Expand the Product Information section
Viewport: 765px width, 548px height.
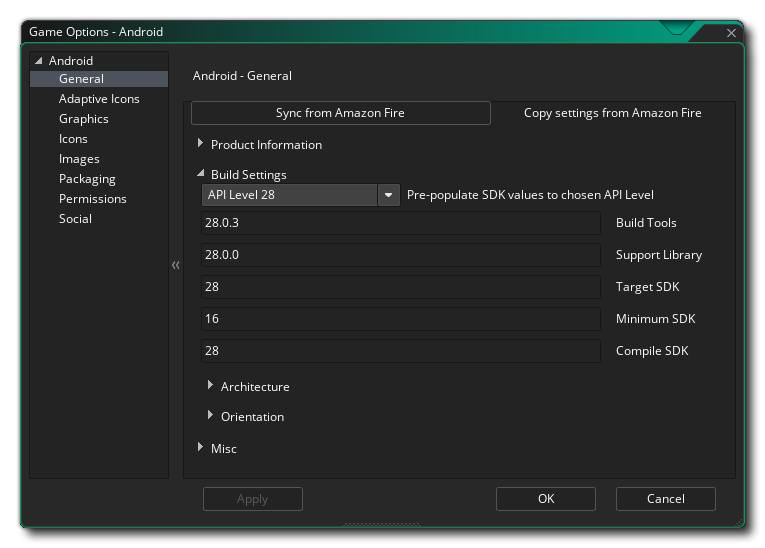click(x=201, y=144)
